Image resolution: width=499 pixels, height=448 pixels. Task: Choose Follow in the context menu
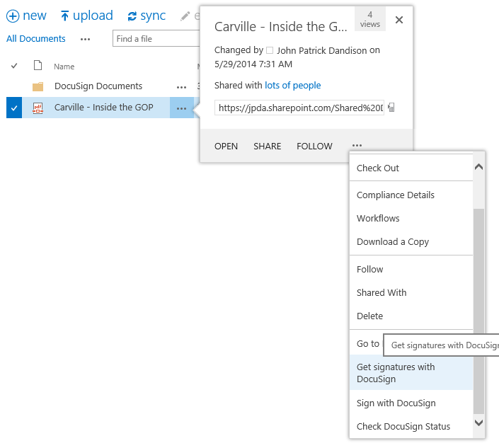coord(411,269)
